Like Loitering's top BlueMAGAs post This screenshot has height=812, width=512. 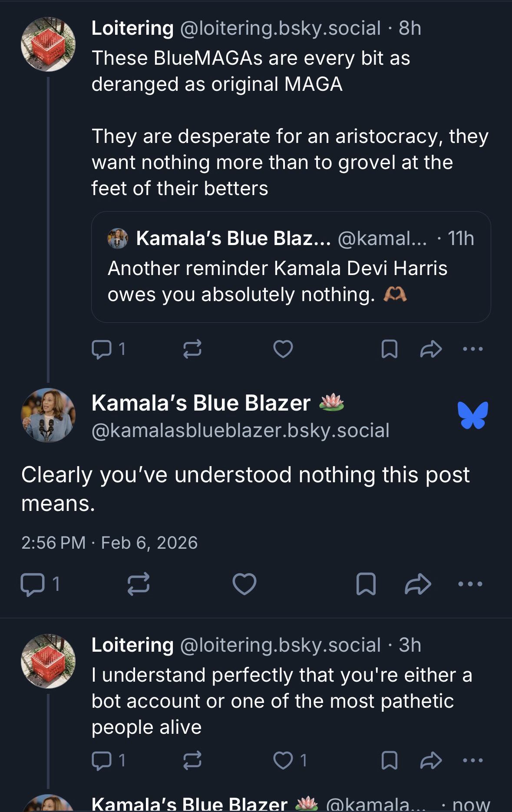283,349
